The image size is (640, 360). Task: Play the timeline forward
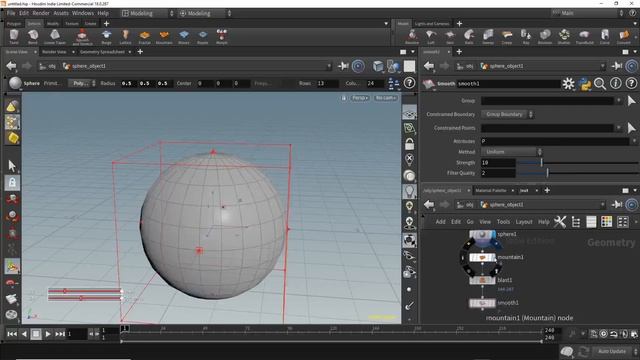[x=48, y=334]
